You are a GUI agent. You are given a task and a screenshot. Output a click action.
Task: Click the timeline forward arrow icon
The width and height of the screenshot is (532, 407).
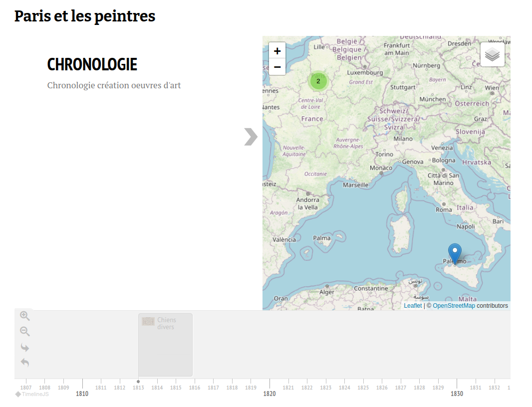tap(25, 347)
